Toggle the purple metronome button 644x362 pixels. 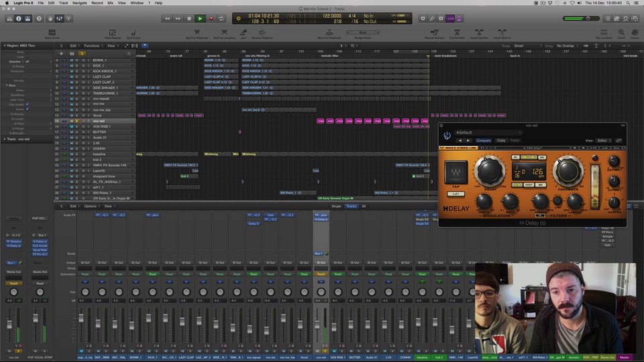[x=459, y=19]
